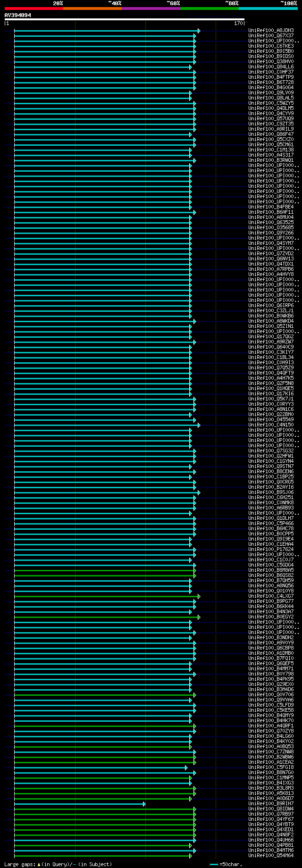Click the orange ~40% identity legend segment
The width and height of the screenshot is (302, 868).
[x=92, y=8]
